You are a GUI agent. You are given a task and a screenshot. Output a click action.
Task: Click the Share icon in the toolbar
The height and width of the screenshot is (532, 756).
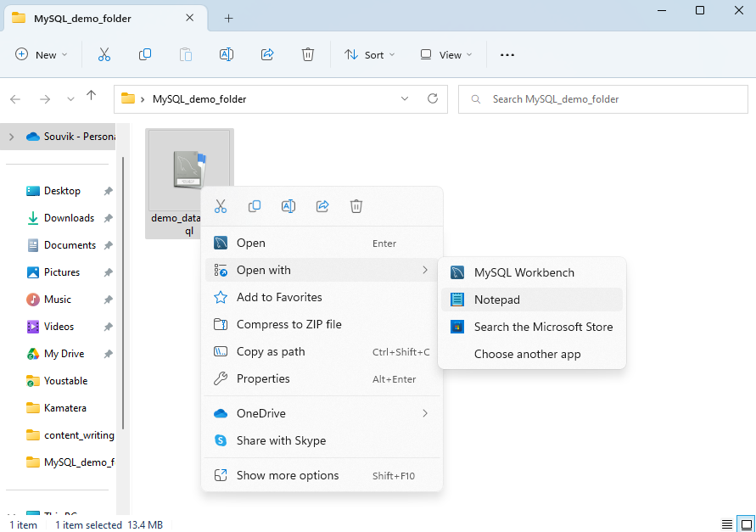tap(266, 54)
